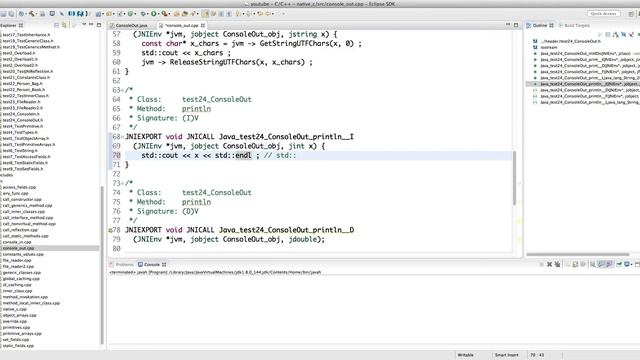Click the underlined println link at line 65
The image size is (640, 360).
(196, 109)
